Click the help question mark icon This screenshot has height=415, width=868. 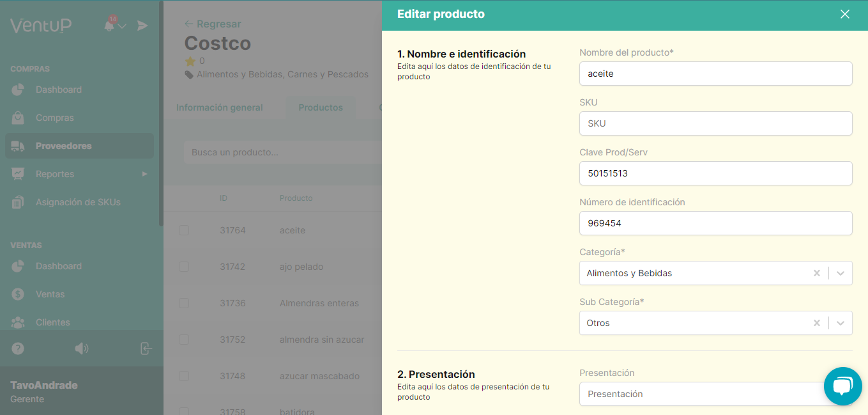click(17, 348)
